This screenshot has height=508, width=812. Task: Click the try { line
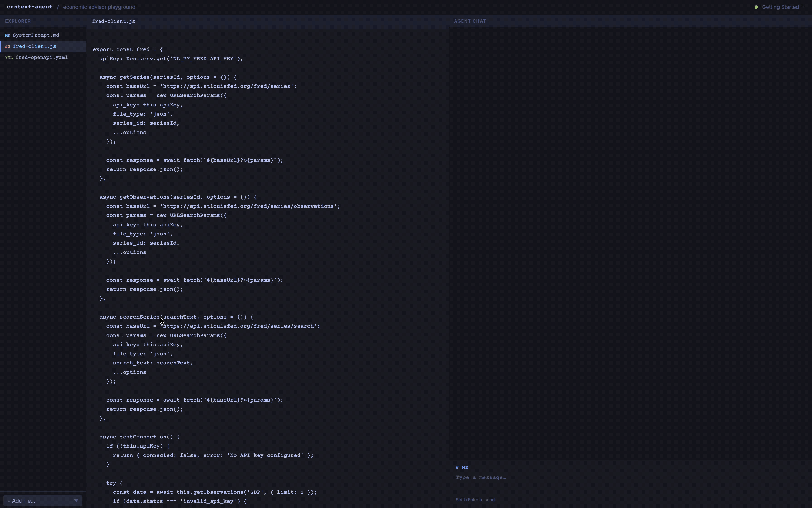click(x=114, y=483)
